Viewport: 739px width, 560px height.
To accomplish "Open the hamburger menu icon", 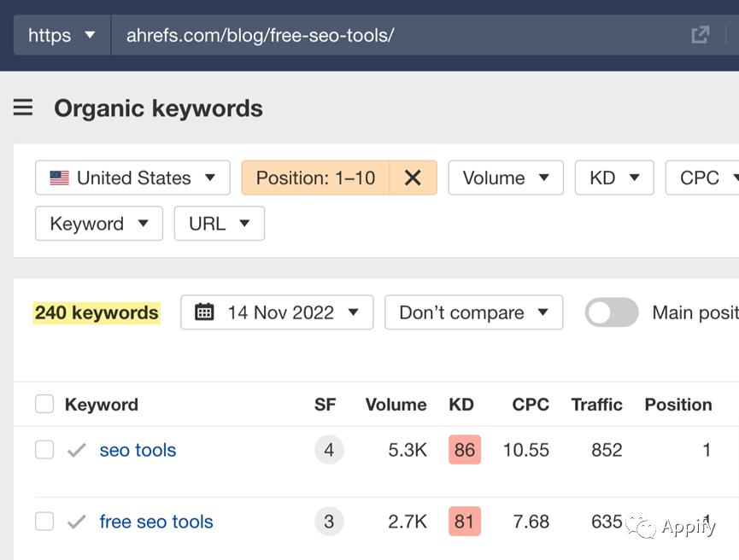I will click(23, 108).
